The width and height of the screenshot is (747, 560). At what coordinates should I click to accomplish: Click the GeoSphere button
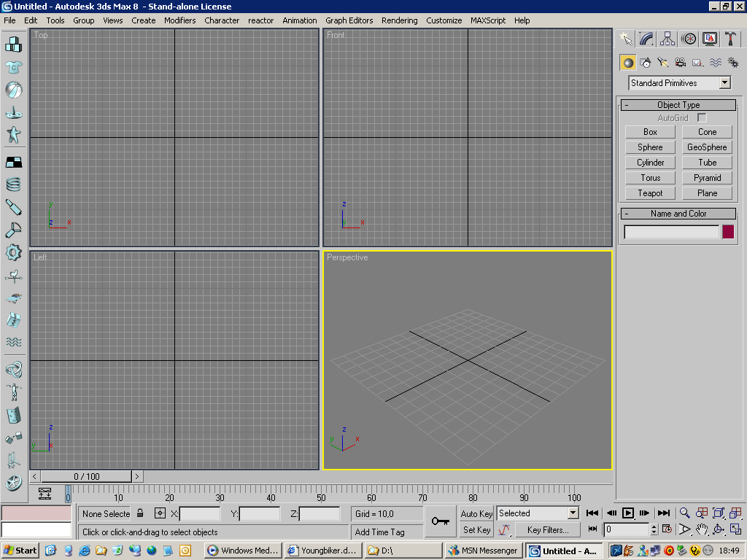click(x=707, y=147)
